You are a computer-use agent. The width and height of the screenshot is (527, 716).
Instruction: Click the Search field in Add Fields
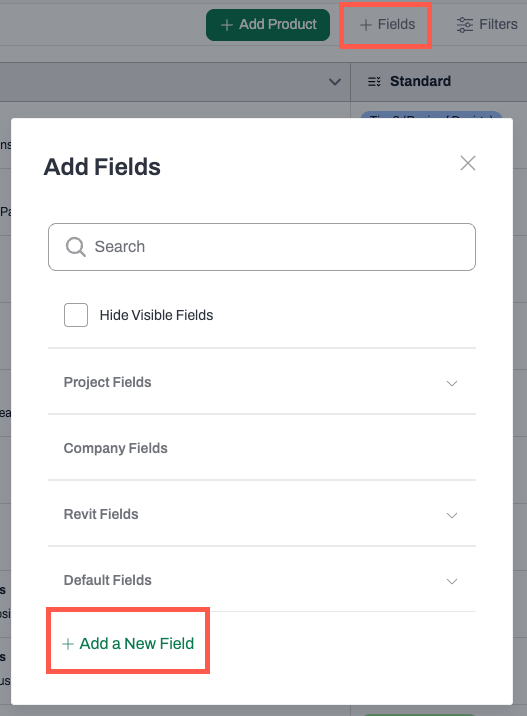tap(262, 247)
